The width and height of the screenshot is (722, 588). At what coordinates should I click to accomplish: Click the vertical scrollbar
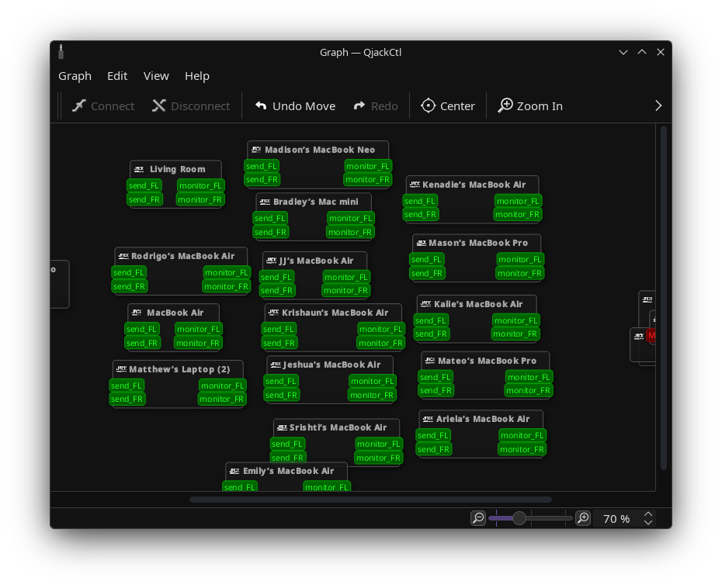point(664,298)
